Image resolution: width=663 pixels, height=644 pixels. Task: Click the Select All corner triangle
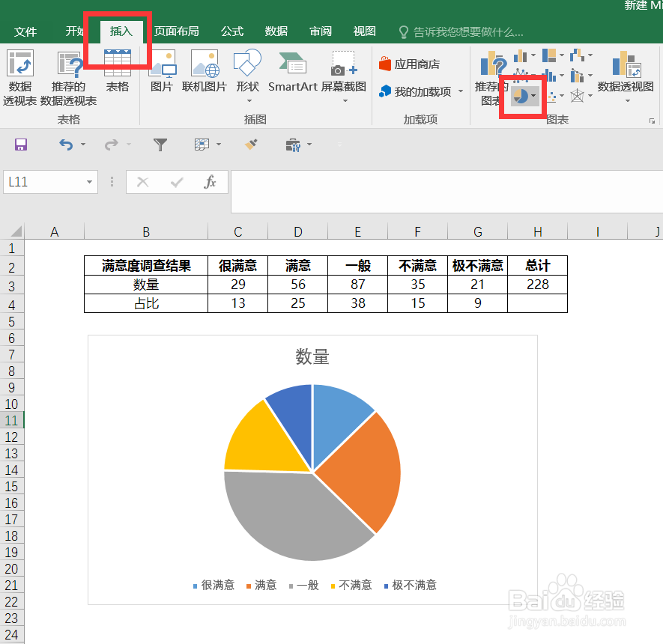pos(16,231)
